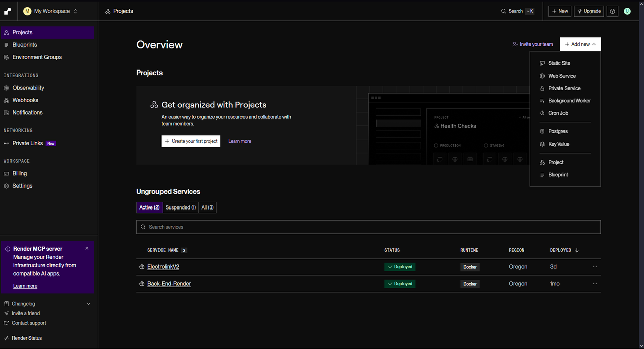Viewport: 644px width, 349px height.
Task: Choose Project from Add new menu
Action: click(565, 162)
